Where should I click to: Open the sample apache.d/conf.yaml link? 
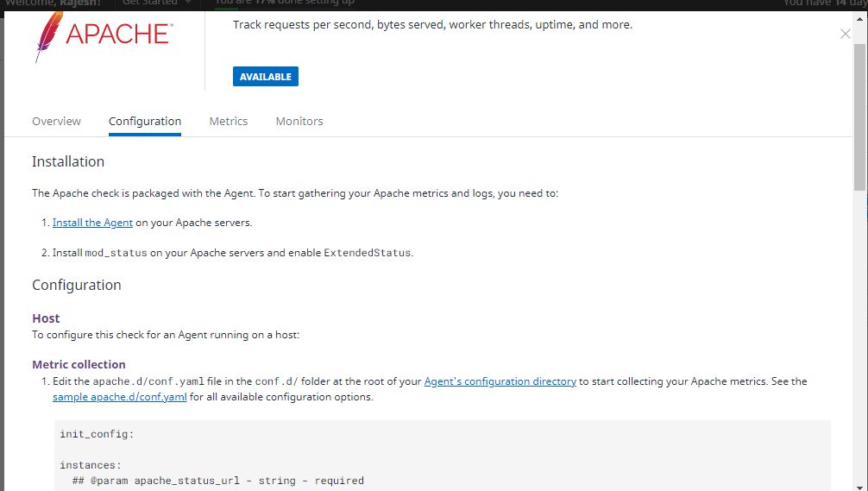tap(119, 397)
